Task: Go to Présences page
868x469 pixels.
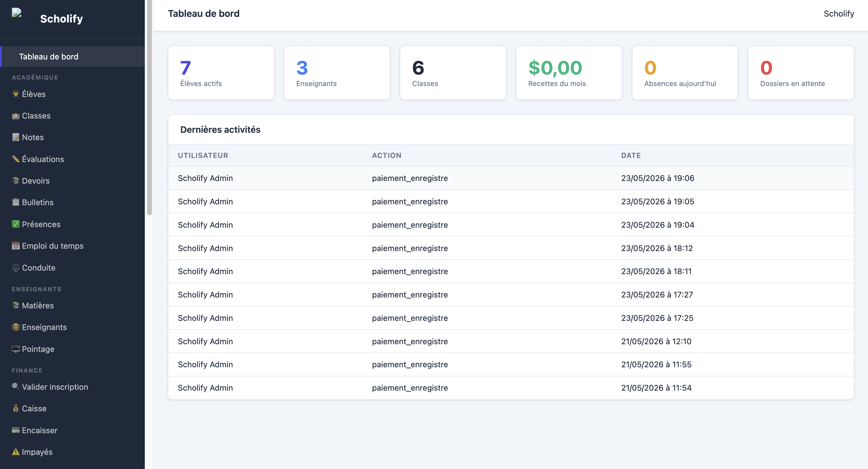Action: click(x=72, y=224)
